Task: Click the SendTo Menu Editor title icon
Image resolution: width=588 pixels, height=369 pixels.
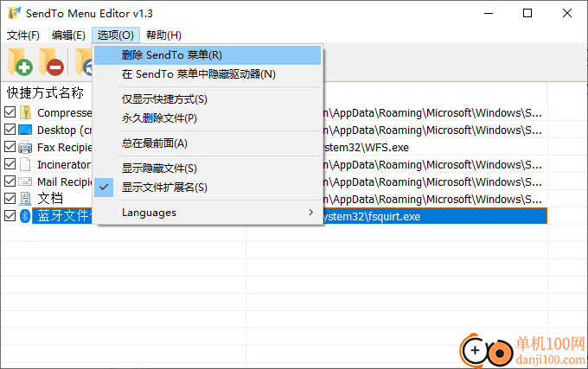Action: [x=14, y=13]
